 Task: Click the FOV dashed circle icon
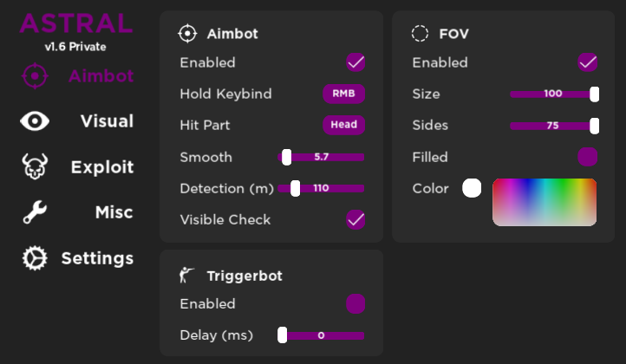click(x=420, y=34)
